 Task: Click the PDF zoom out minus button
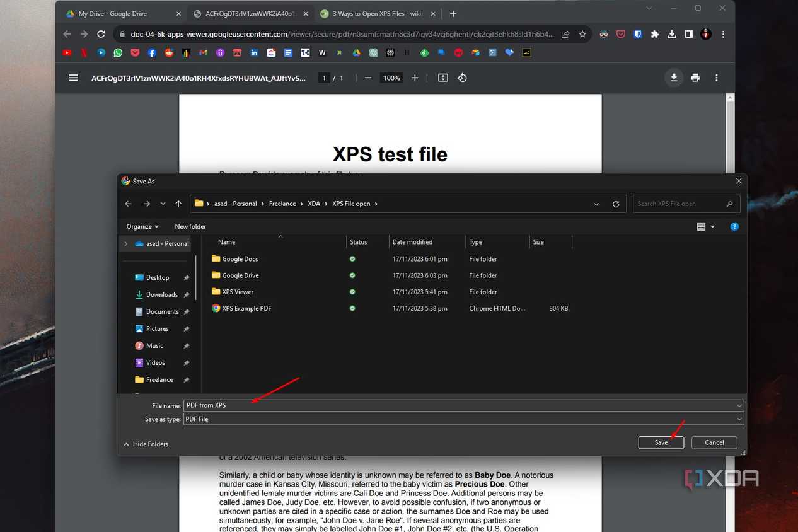point(368,78)
